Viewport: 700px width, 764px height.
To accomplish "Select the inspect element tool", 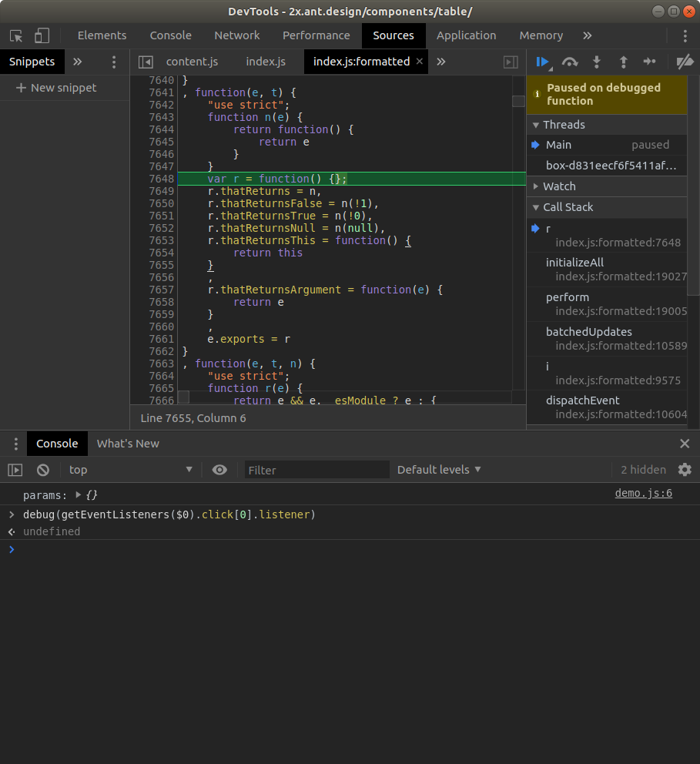I will [16, 35].
